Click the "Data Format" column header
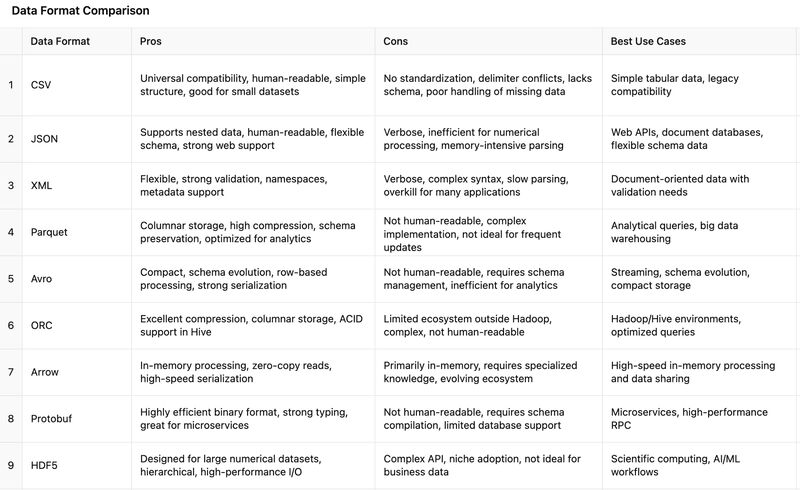 click(x=59, y=41)
